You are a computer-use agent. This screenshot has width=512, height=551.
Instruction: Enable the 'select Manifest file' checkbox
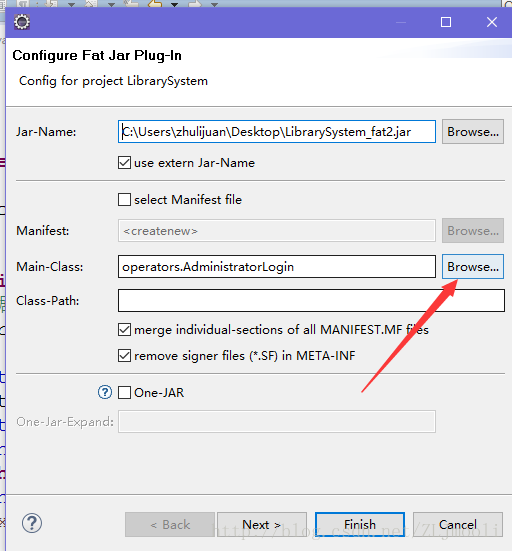(x=124, y=200)
